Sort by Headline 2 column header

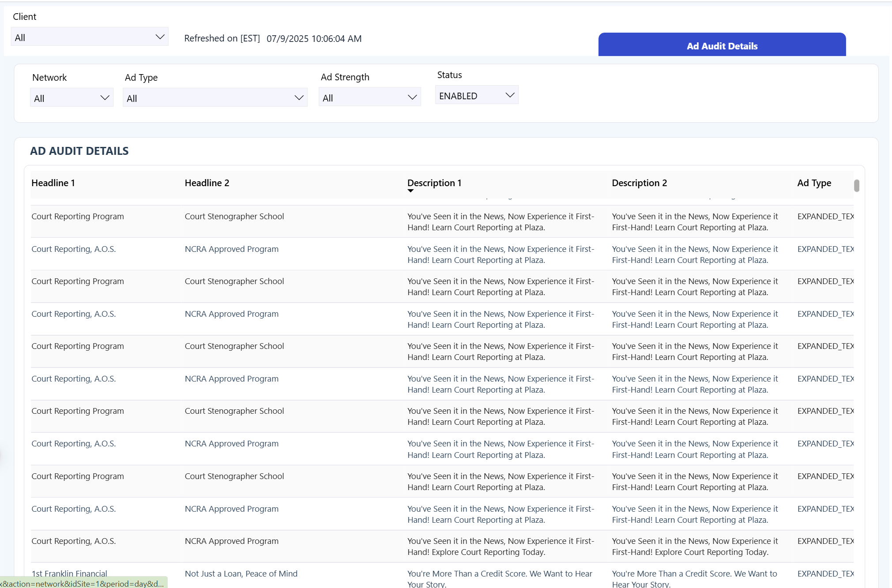207,183
